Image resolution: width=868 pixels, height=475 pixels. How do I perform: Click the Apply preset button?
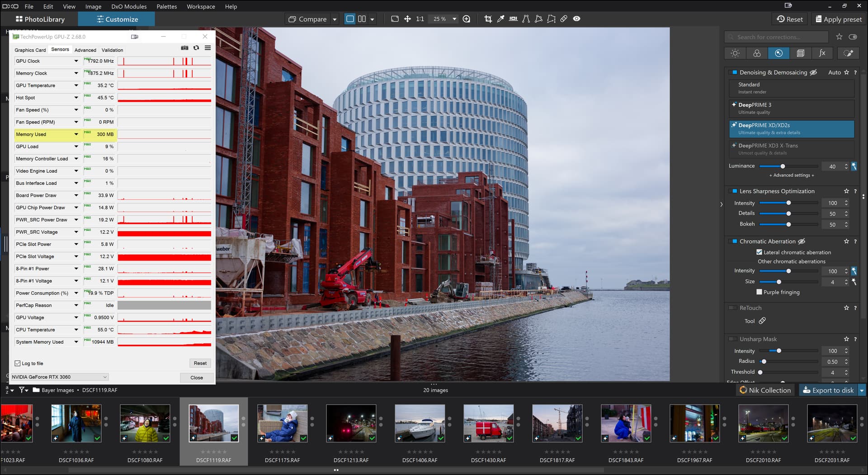click(x=838, y=19)
